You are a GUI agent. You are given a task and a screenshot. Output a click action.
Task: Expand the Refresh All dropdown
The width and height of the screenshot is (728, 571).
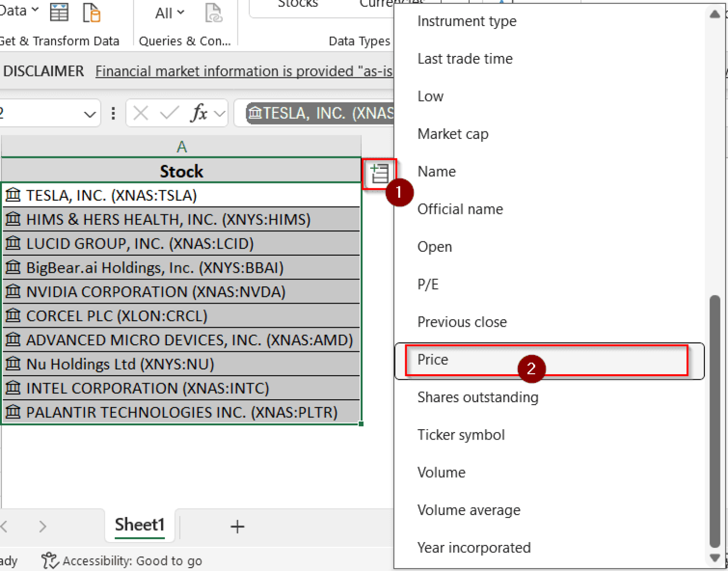tap(181, 12)
